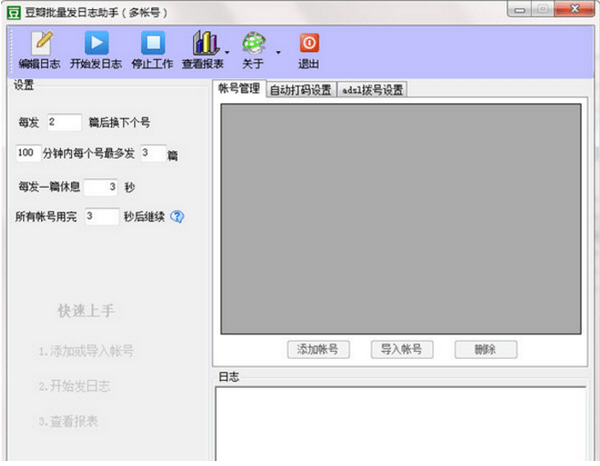Click the 快速上手 heading text

(x=86, y=311)
